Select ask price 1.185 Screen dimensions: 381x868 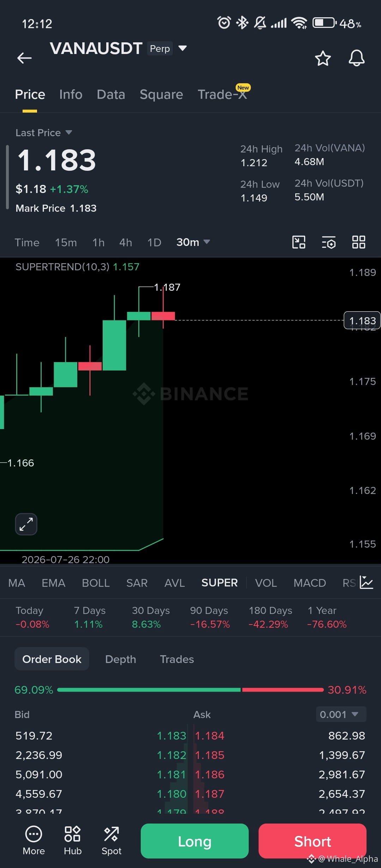[210, 755]
